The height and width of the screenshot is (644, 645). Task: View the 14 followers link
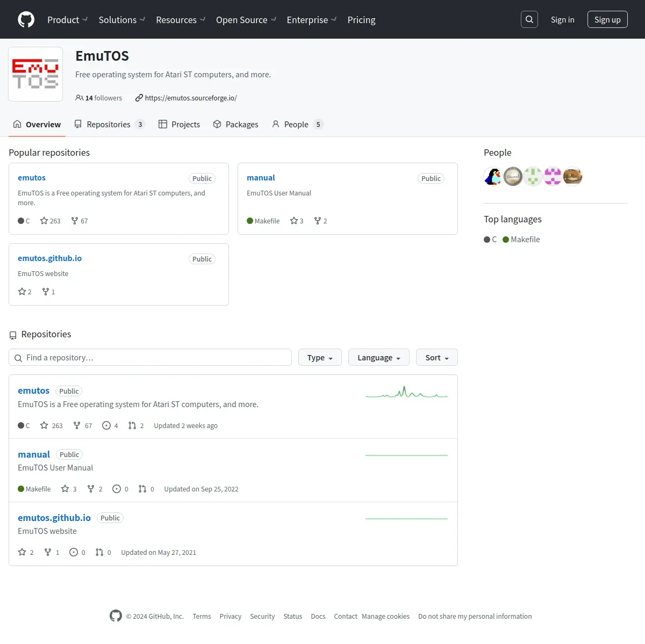[x=99, y=98]
